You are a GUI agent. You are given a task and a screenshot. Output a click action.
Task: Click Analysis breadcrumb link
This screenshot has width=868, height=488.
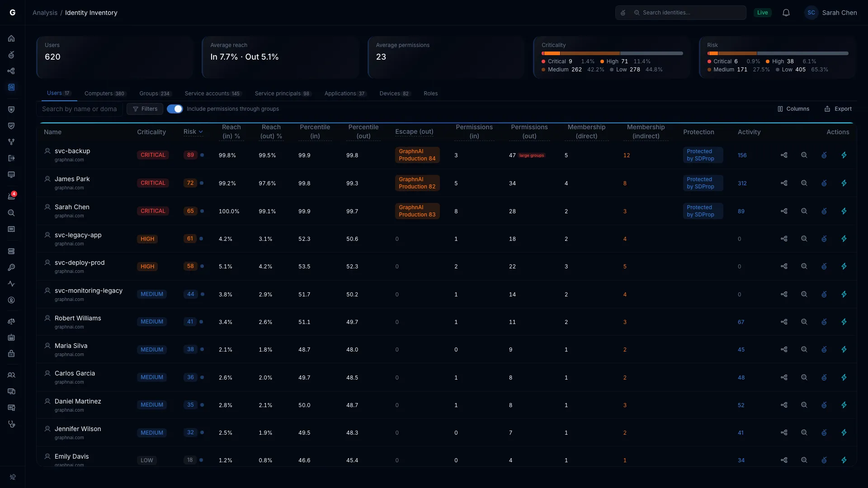point(45,13)
